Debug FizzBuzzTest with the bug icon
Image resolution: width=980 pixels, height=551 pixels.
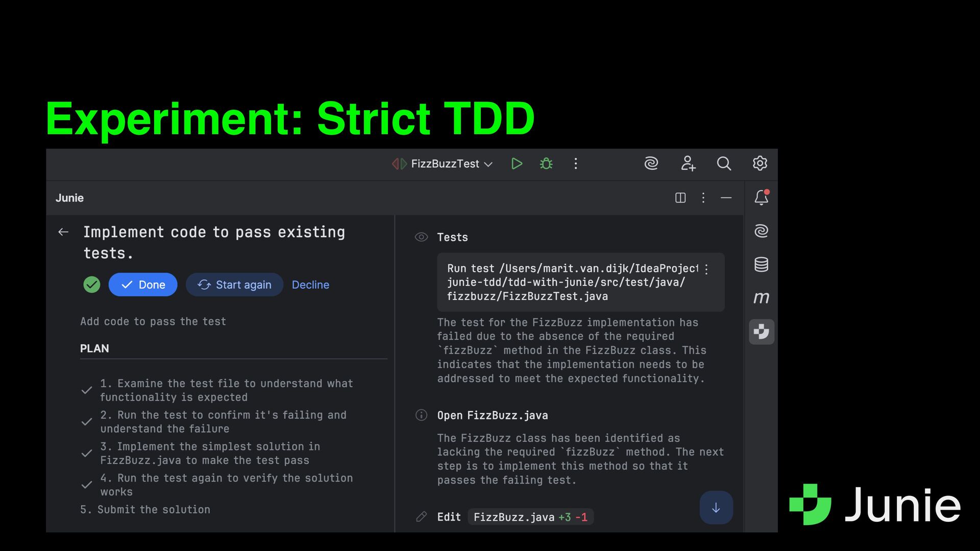tap(546, 164)
